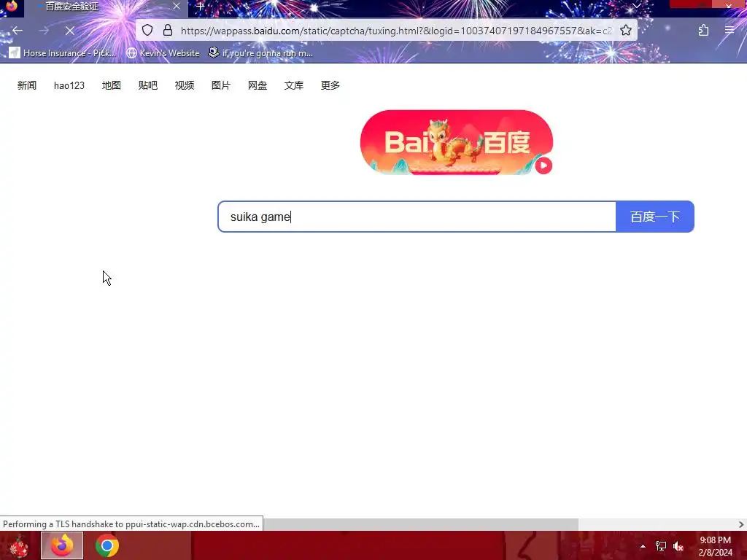Open the tracking protection shield icon

point(147,31)
